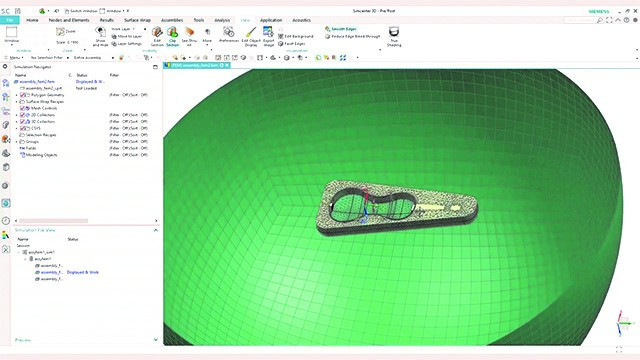Uncheck the 3D Collectors checkbox
This screenshot has height=360, width=640.
pos(23,122)
